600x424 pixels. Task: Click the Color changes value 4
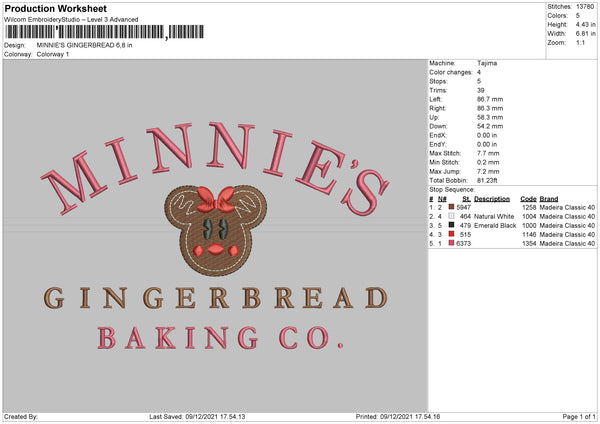pyautogui.click(x=479, y=72)
